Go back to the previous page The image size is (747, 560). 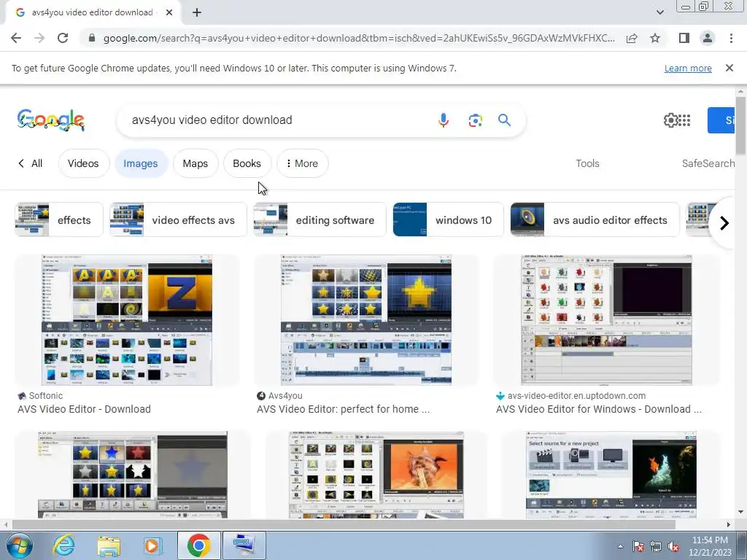click(x=16, y=38)
